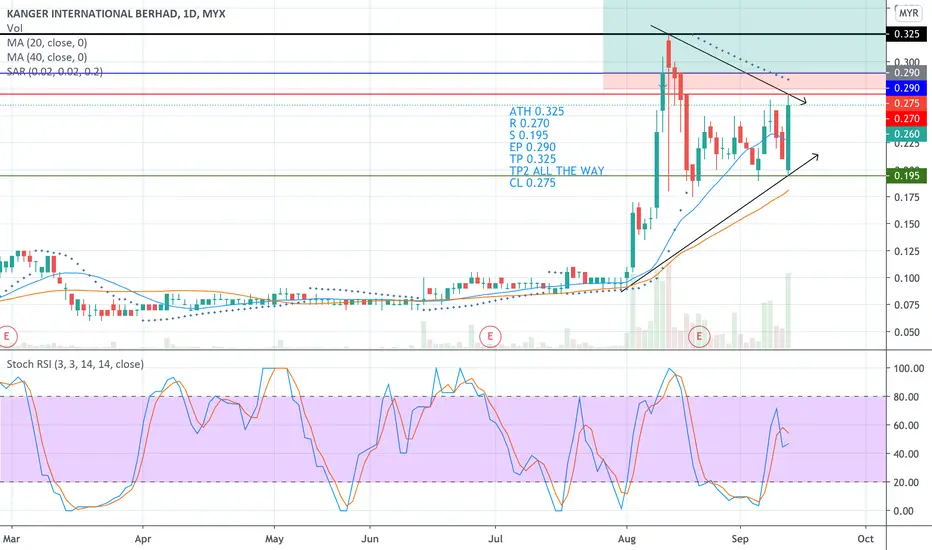Click the TP 0.325 annotation line
Image resolution: width=932 pixels, height=550 pixels.
(x=533, y=159)
